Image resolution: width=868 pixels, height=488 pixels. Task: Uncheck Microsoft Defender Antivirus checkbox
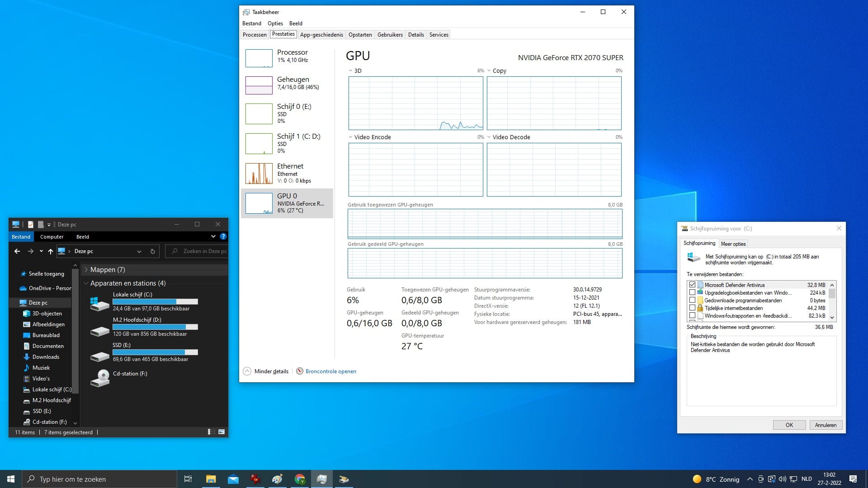(692, 285)
